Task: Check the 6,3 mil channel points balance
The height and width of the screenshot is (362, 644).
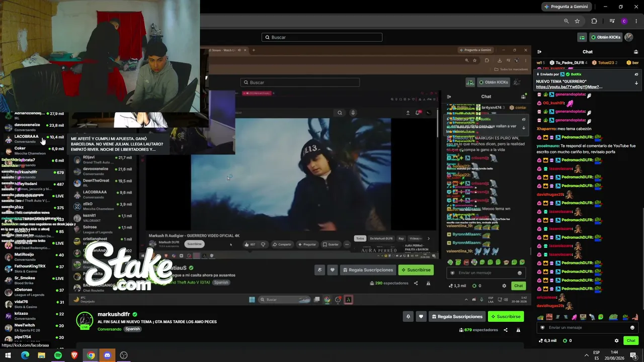Action: (x=547, y=340)
